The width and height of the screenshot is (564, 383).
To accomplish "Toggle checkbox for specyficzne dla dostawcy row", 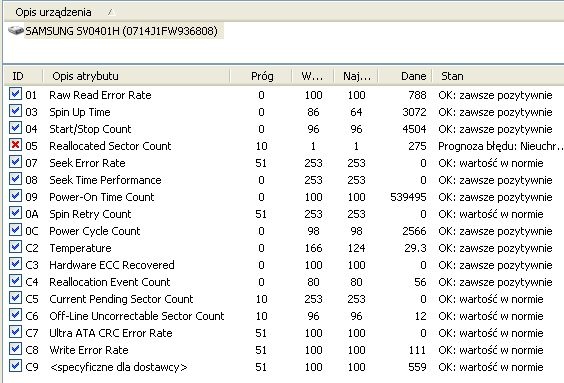I will (x=15, y=366).
